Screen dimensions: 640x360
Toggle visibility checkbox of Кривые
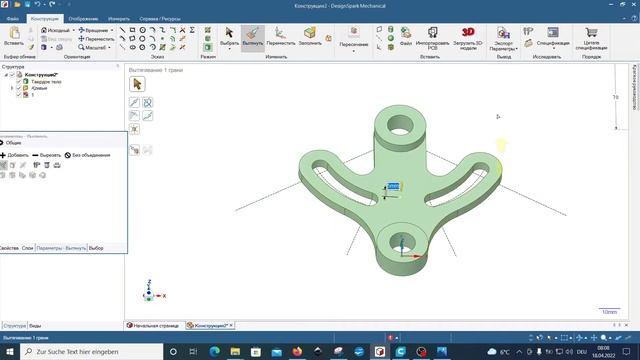19,88
